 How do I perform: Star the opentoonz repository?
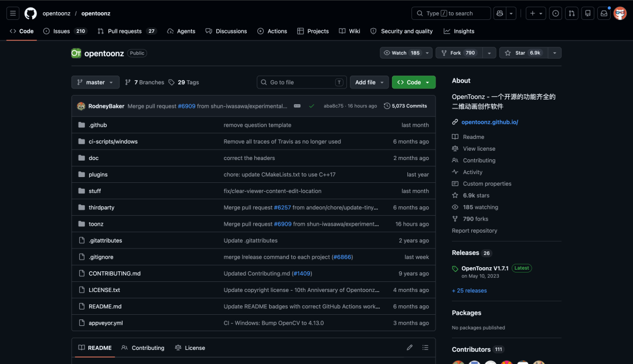click(x=523, y=53)
